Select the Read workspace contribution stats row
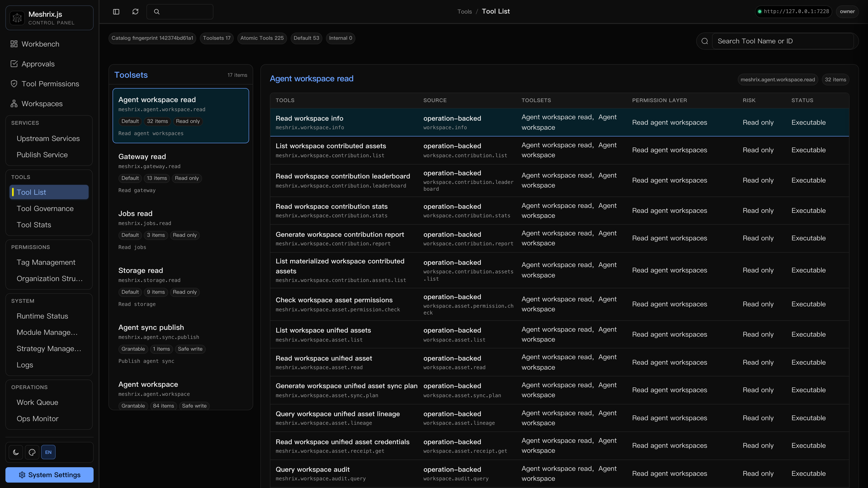868x488 pixels. pyautogui.click(x=559, y=211)
